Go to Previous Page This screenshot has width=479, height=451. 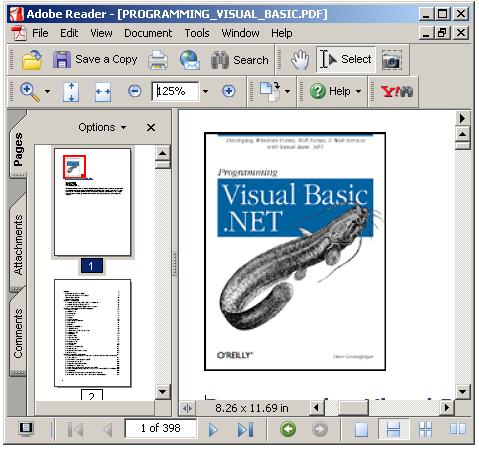(x=107, y=429)
